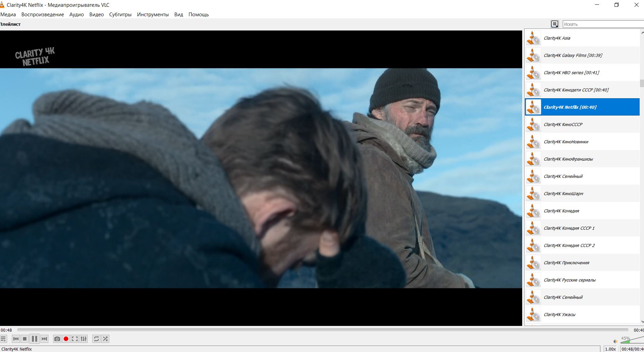
Task: Open the Субтитры menu
Action: (x=120, y=15)
